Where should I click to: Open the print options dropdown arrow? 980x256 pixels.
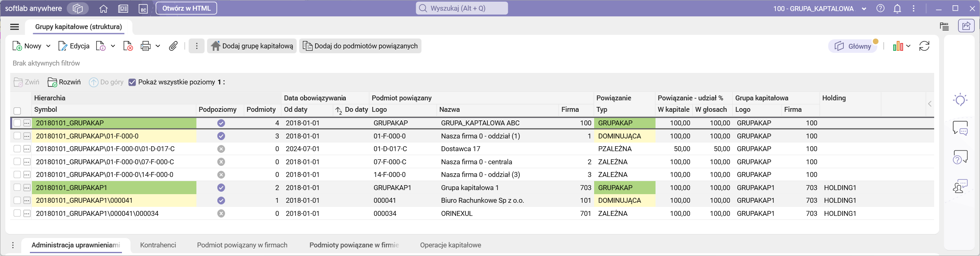(x=158, y=46)
